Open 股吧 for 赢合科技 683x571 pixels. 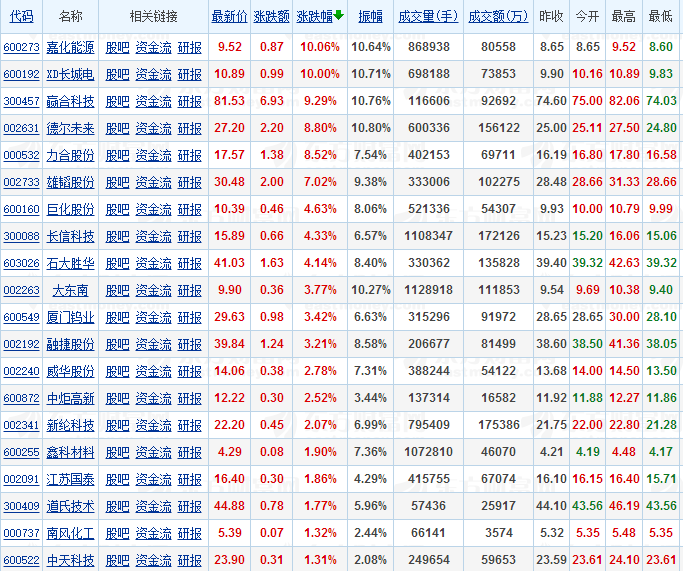click(x=118, y=101)
